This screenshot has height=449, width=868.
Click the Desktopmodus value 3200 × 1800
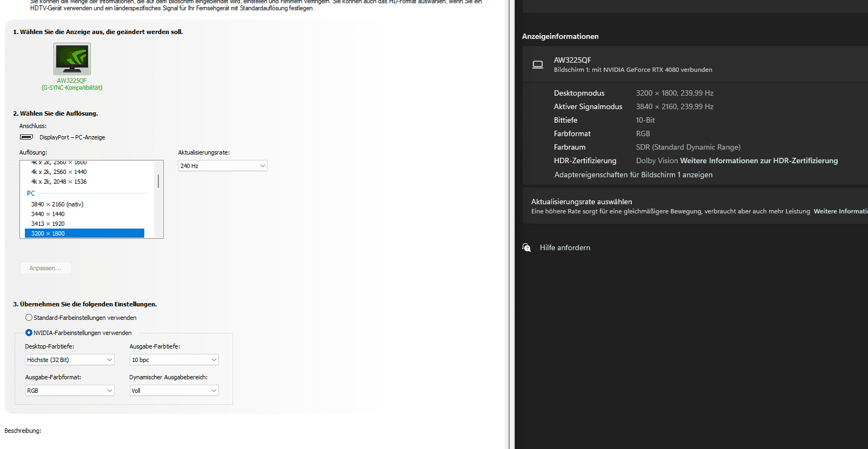click(675, 93)
